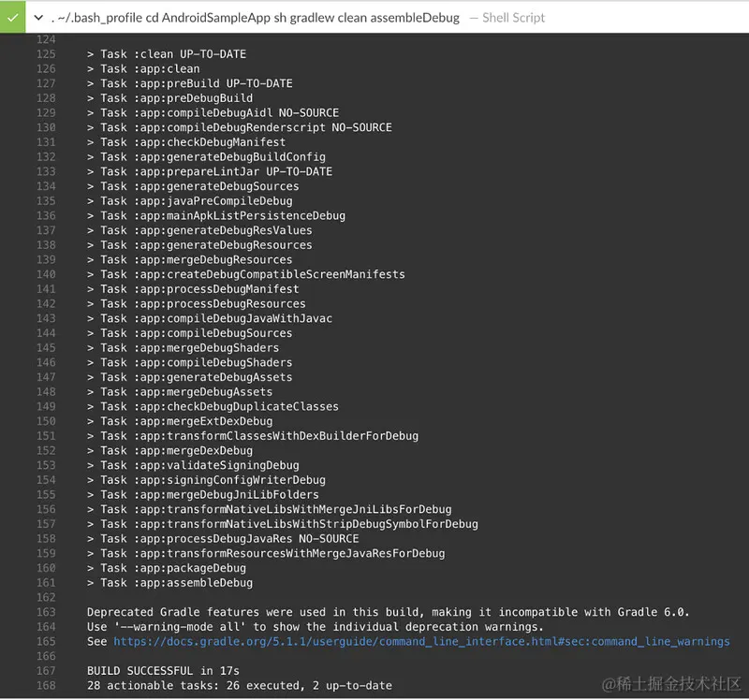Select line 'Task :app:assembleDebug'
Image resolution: width=749 pixels, height=700 pixels.
169,582
